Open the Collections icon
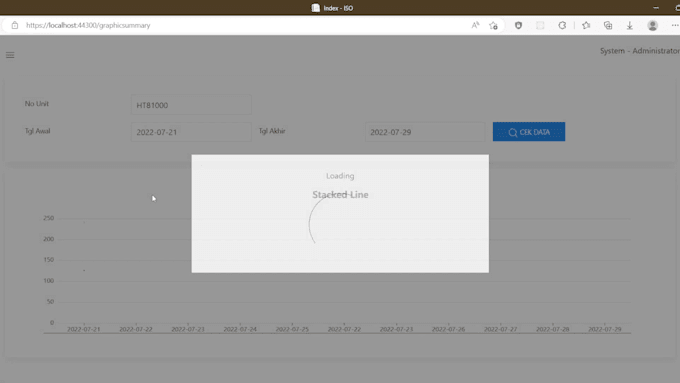680x383 pixels. pos(608,25)
